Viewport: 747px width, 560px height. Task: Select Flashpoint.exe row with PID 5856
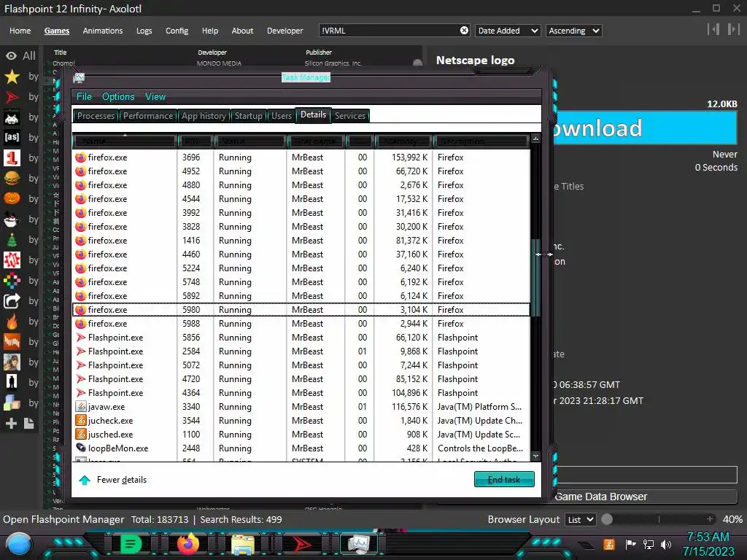click(301, 337)
